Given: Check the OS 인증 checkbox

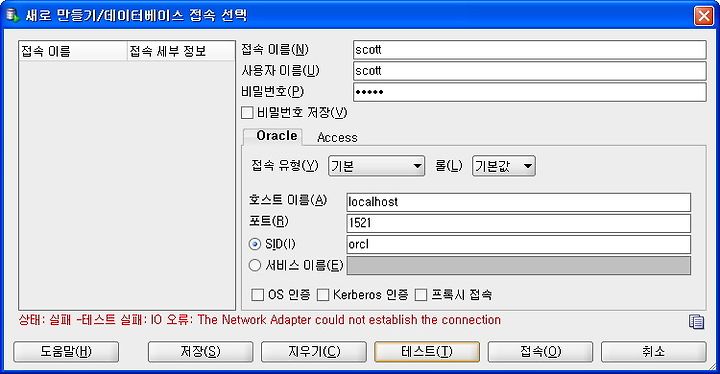Looking at the screenshot, I should pos(258,295).
